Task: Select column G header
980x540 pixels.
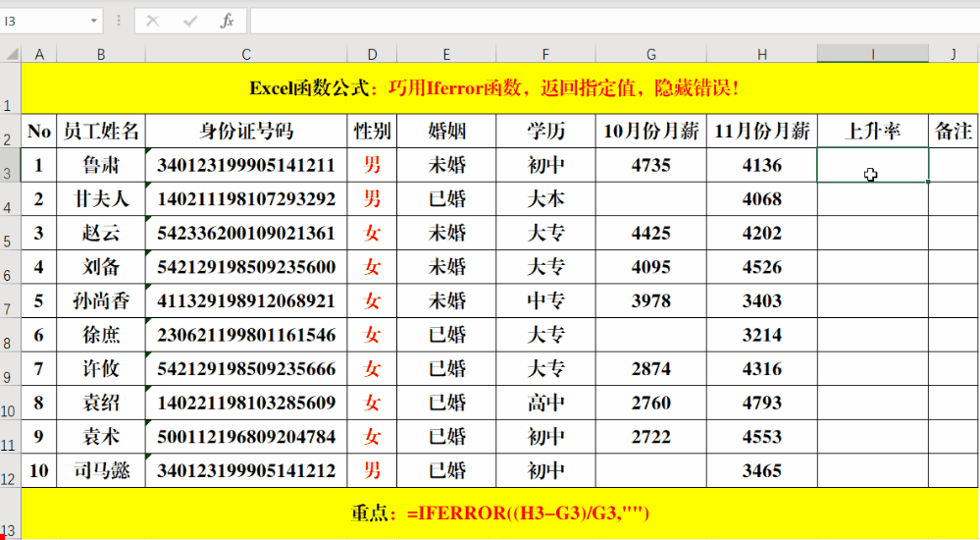Action: [651, 54]
